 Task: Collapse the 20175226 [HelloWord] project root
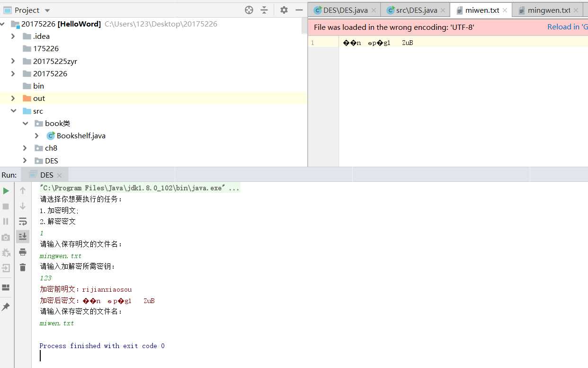pyautogui.click(x=3, y=24)
